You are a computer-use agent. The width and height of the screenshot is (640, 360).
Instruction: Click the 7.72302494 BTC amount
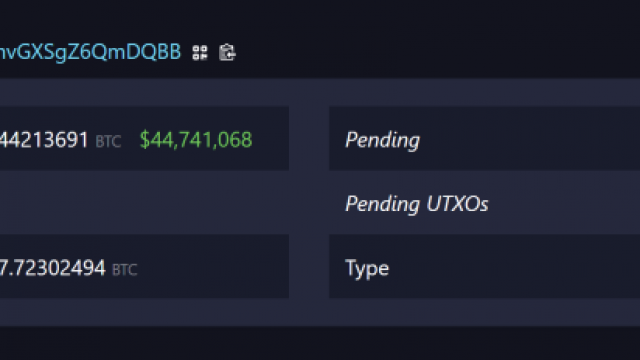53,268
